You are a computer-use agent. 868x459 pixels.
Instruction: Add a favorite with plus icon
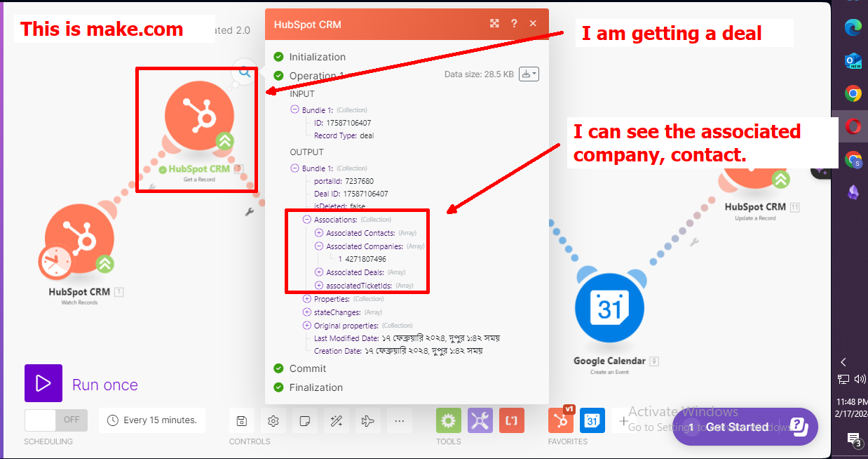pyautogui.click(x=623, y=421)
